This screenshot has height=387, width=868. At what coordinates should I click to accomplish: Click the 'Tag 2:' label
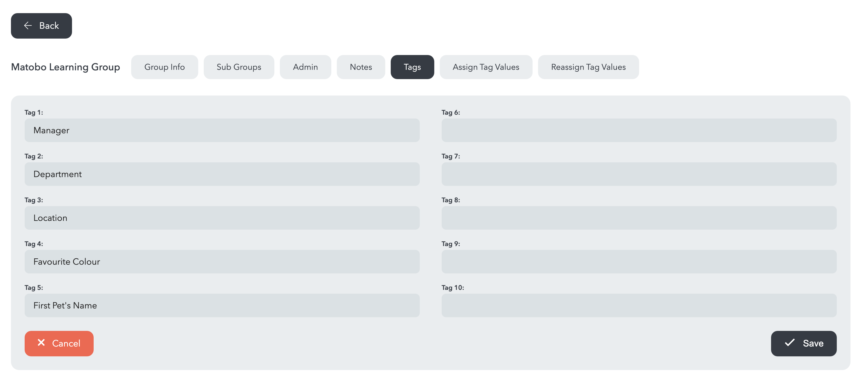coord(34,156)
